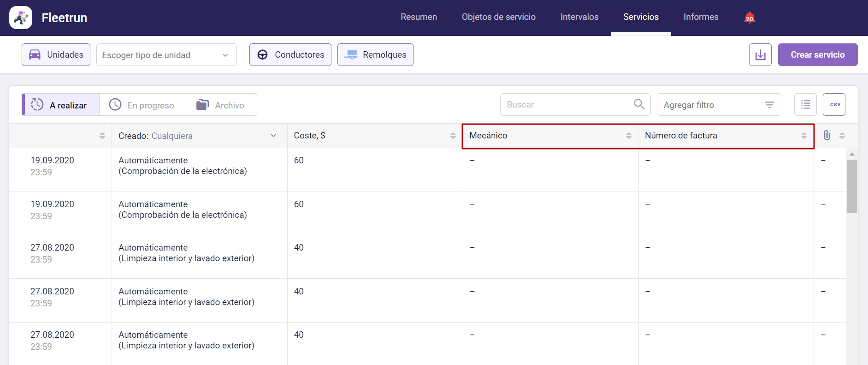Click the table's vertical scrollbar thumb
This screenshot has width=868, height=365.
852,185
